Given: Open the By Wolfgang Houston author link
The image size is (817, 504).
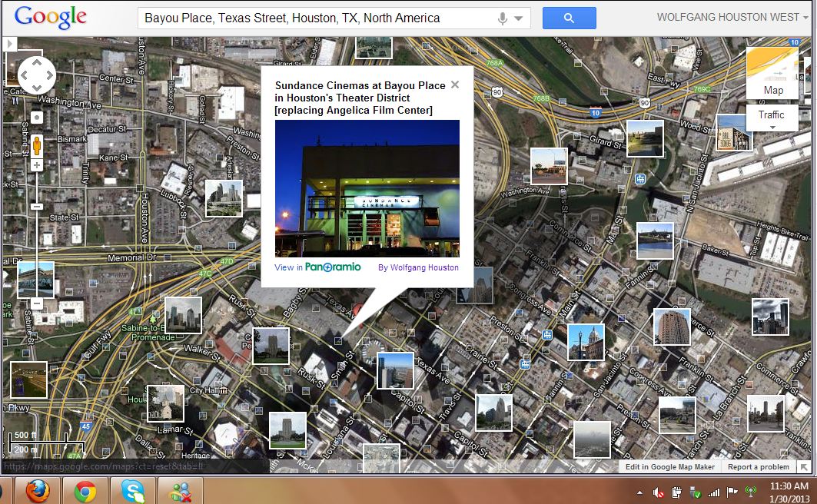Looking at the screenshot, I should 418,267.
